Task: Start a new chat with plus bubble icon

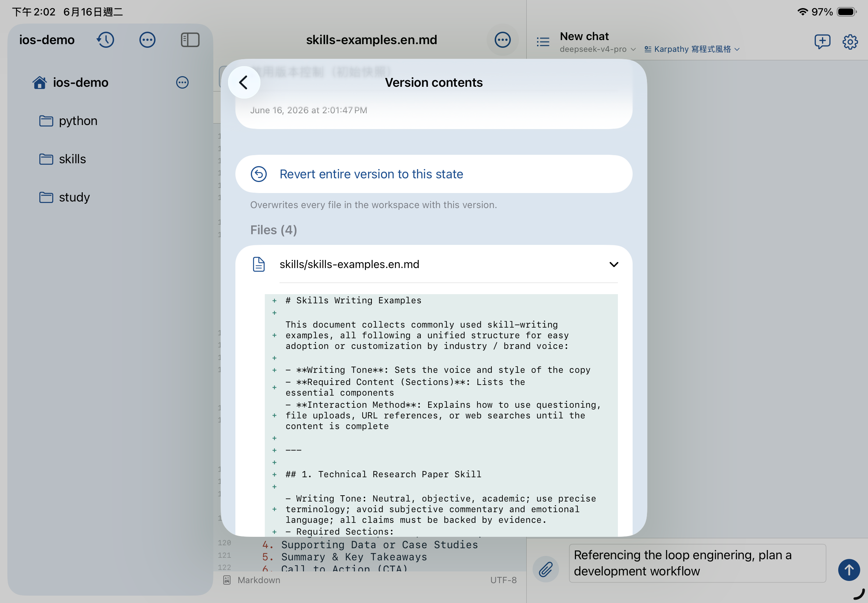Action: pos(822,42)
